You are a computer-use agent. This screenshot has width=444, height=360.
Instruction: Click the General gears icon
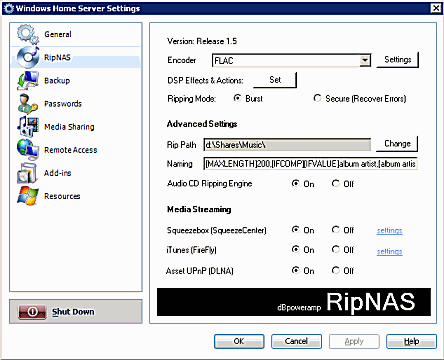tap(28, 34)
